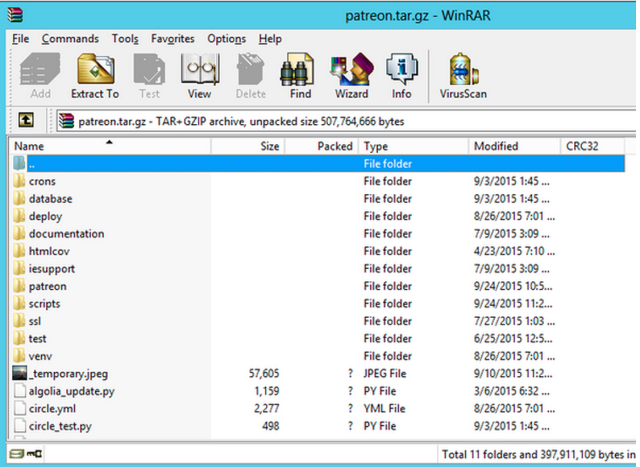640x467 pixels.
Task: Select the patreon folder row
Action: point(317,286)
